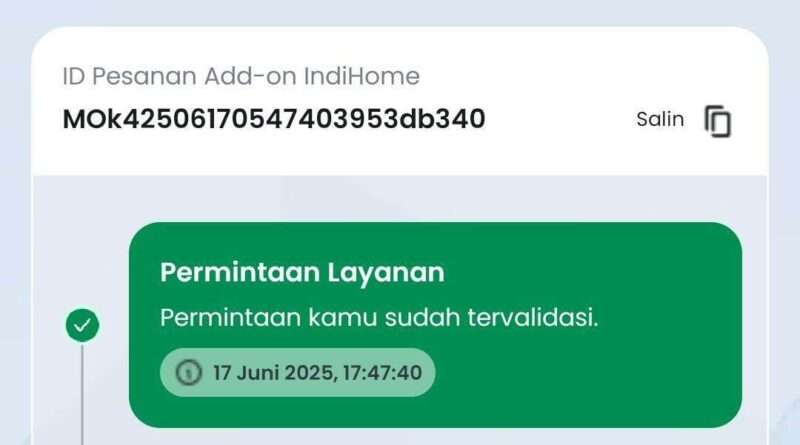800x445 pixels.
Task: Click the ID Pesanan Add-on IndiHome label
Action: tap(241, 77)
